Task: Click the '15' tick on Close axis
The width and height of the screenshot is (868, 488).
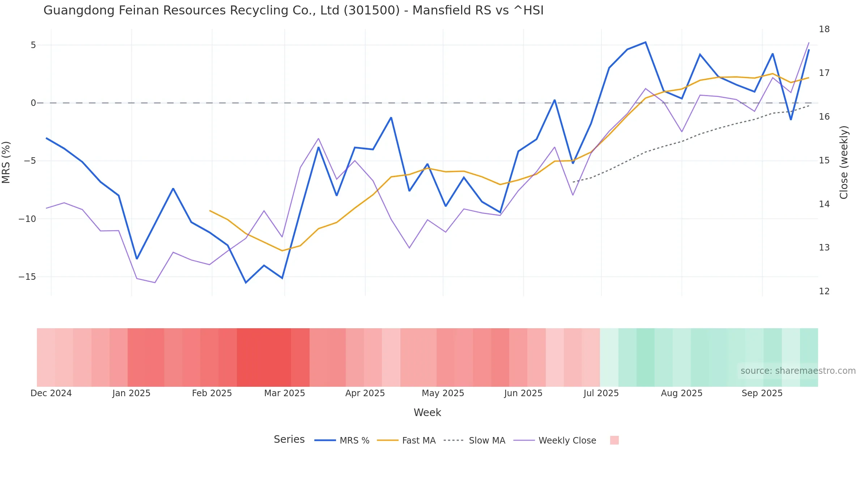Action: click(824, 160)
